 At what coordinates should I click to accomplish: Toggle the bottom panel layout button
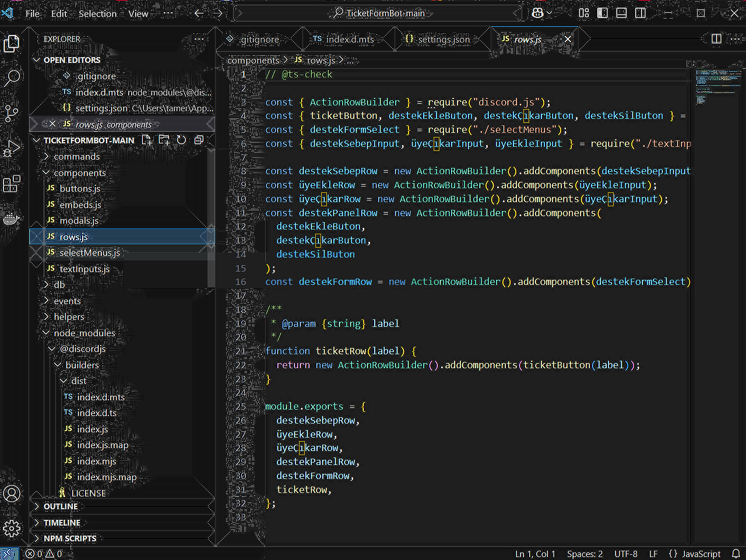point(621,13)
